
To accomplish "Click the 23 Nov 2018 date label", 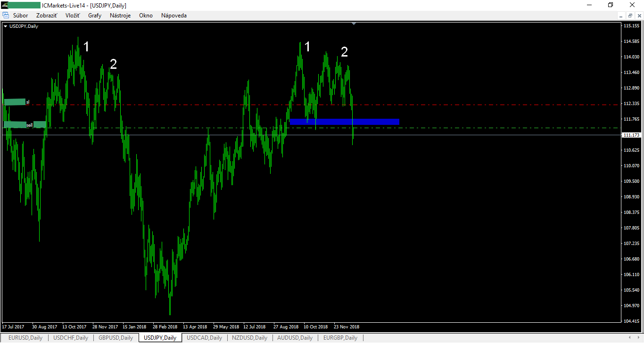I will [347, 327].
